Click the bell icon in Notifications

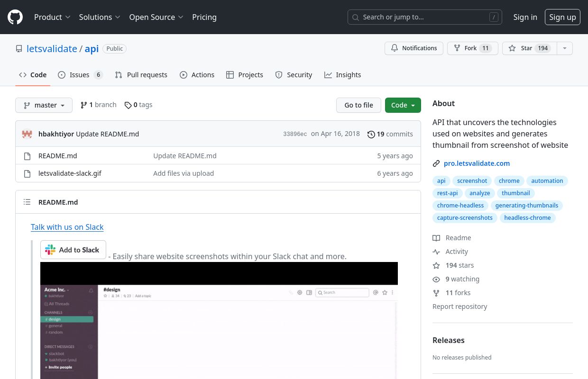395,48
